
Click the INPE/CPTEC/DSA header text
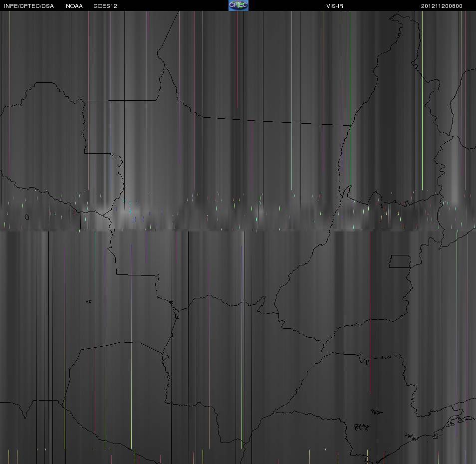(x=29, y=6)
